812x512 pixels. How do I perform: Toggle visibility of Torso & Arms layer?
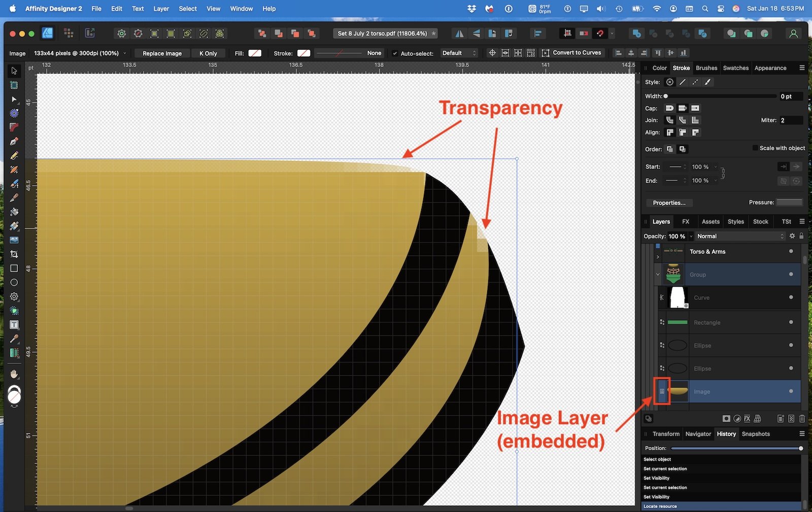pyautogui.click(x=791, y=251)
